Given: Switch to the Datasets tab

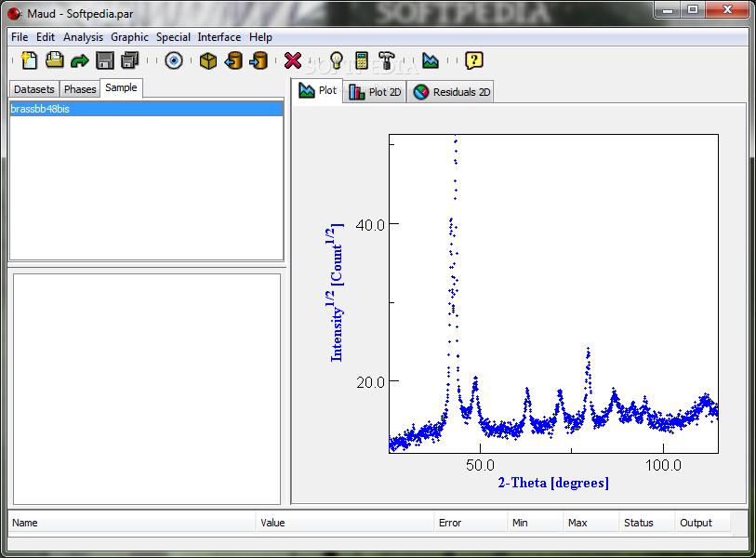Looking at the screenshot, I should tap(34, 89).
